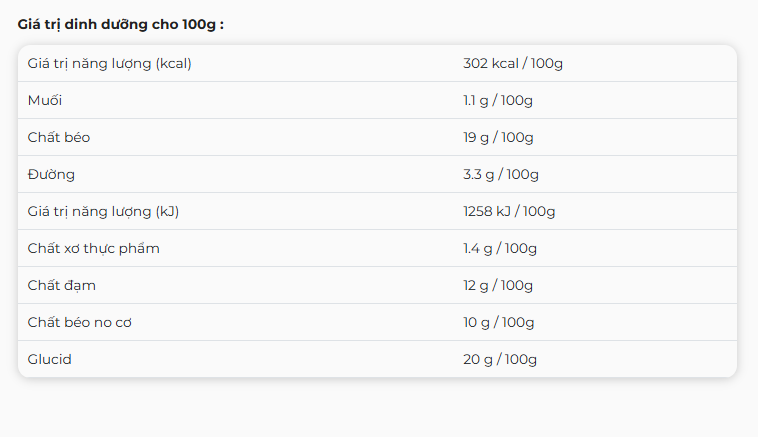Image resolution: width=758 pixels, height=437 pixels.
Task: Click the '10 g / 100g' saturated fat value
Action: 499,322
